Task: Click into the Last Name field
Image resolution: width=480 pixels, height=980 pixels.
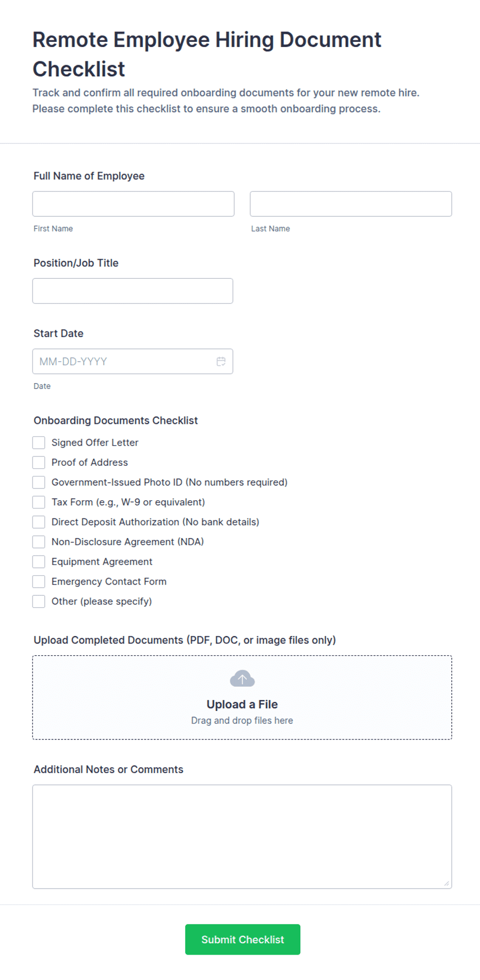Action: (x=351, y=204)
